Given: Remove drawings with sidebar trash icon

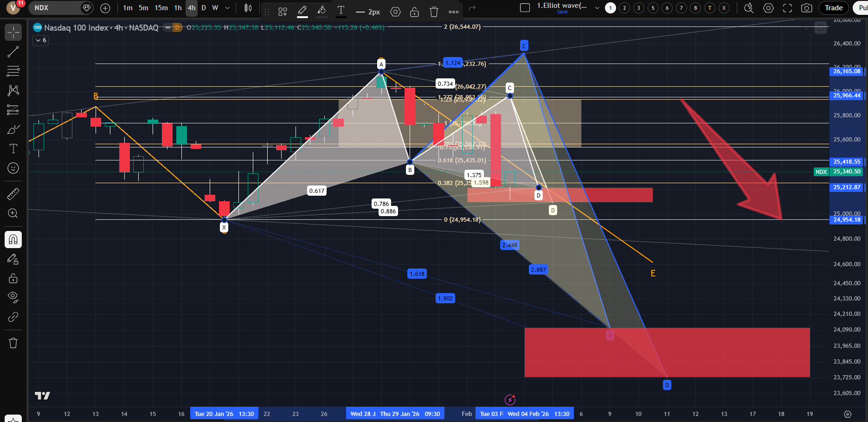Looking at the screenshot, I should pyautogui.click(x=13, y=343).
